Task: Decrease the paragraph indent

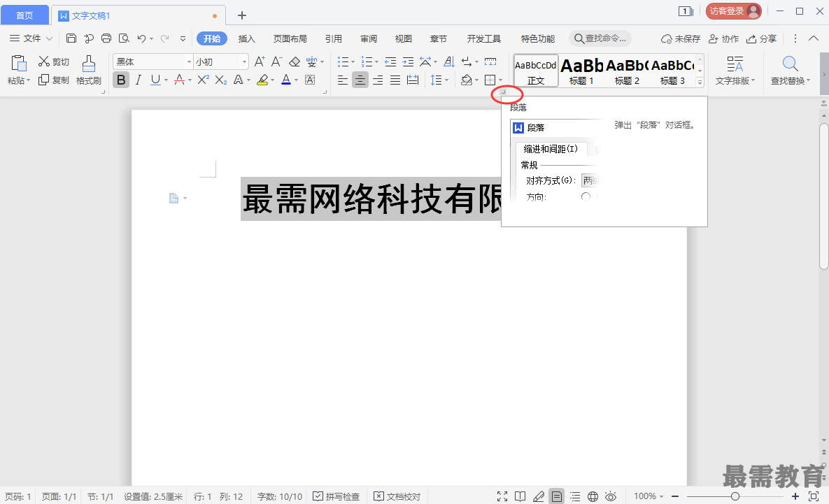Action: click(390, 62)
